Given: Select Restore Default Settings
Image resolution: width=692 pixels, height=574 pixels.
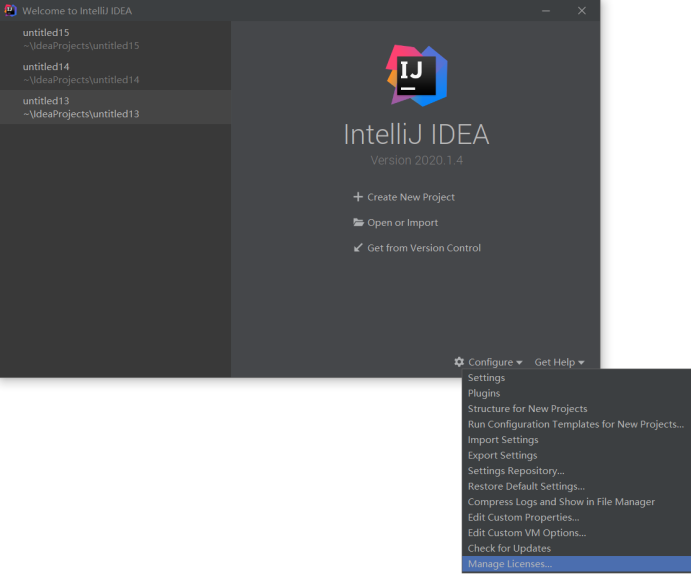Looking at the screenshot, I should (x=576, y=486).
